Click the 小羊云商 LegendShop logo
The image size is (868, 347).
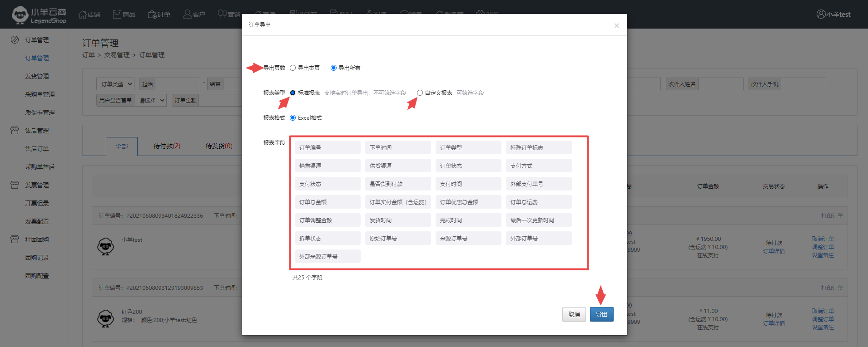40,15
